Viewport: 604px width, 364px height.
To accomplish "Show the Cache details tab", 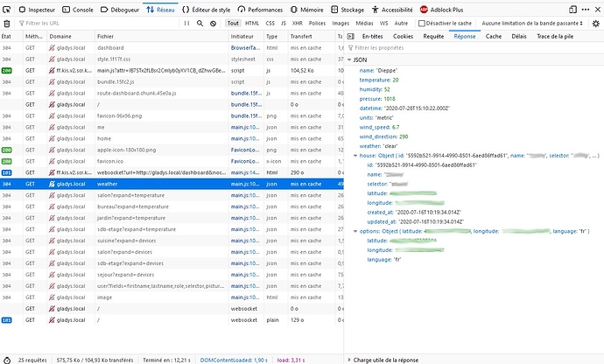I will (494, 36).
